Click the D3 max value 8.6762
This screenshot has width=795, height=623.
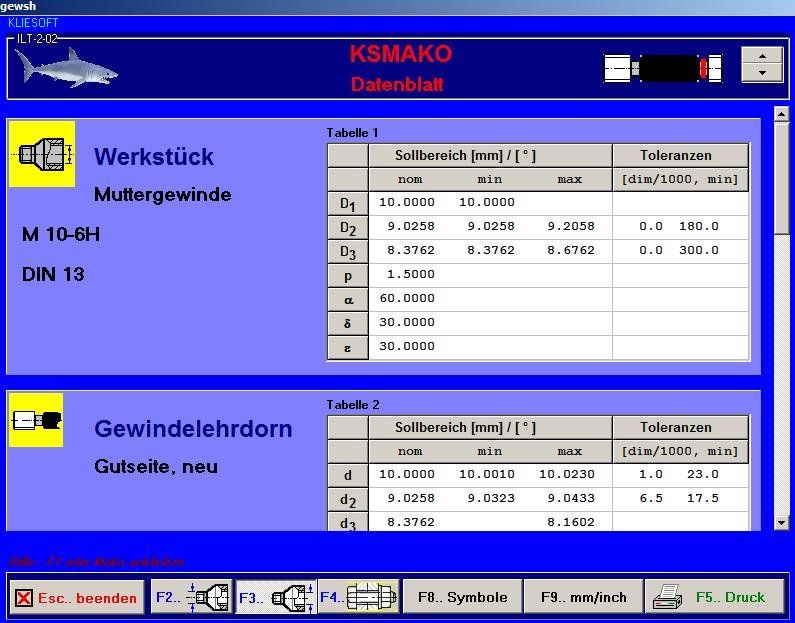click(x=571, y=250)
